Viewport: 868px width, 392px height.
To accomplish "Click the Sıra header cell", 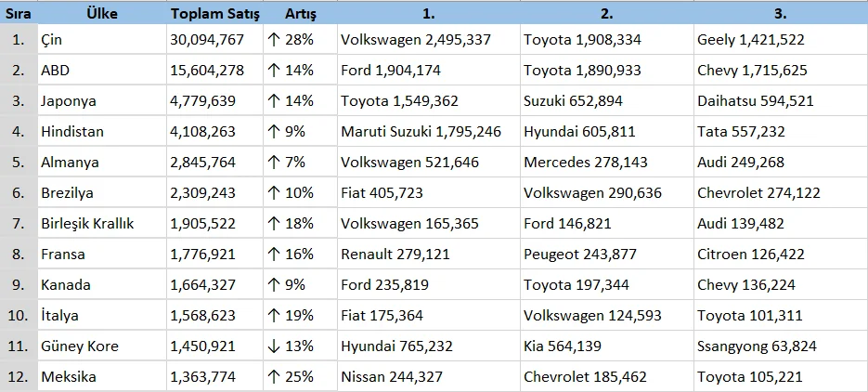I will coord(19,14).
